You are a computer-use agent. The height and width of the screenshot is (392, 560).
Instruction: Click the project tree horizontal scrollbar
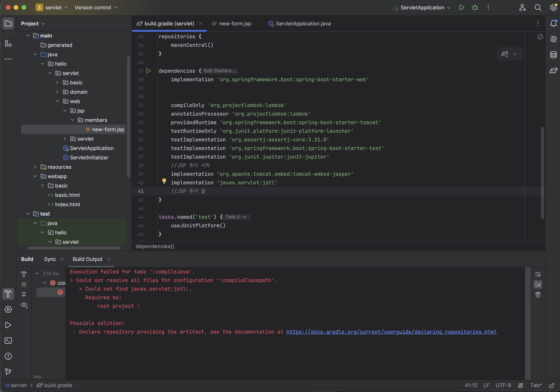pos(74,248)
